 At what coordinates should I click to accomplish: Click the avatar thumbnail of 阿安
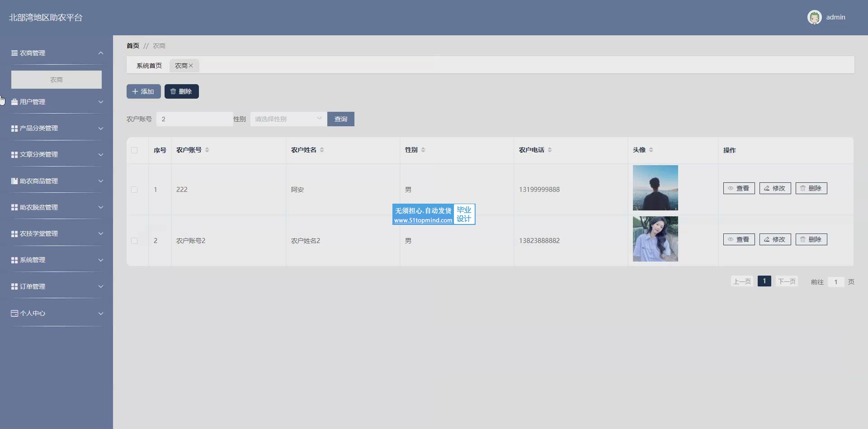tap(655, 188)
